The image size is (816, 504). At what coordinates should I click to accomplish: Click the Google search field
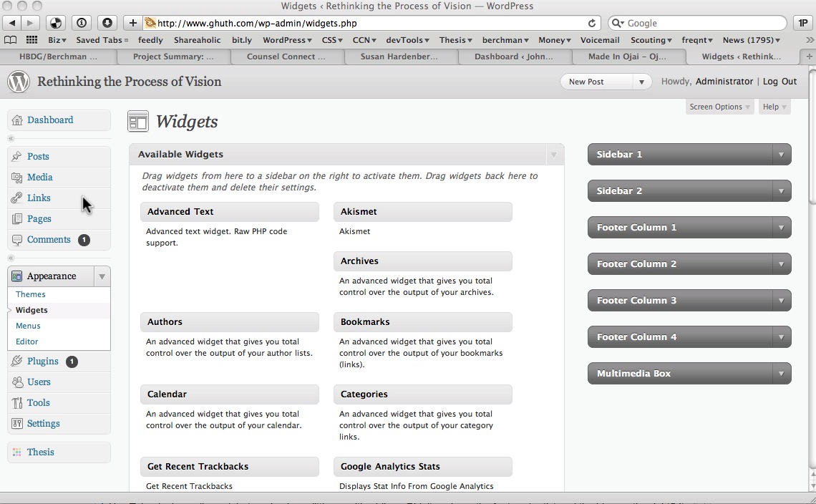(697, 23)
